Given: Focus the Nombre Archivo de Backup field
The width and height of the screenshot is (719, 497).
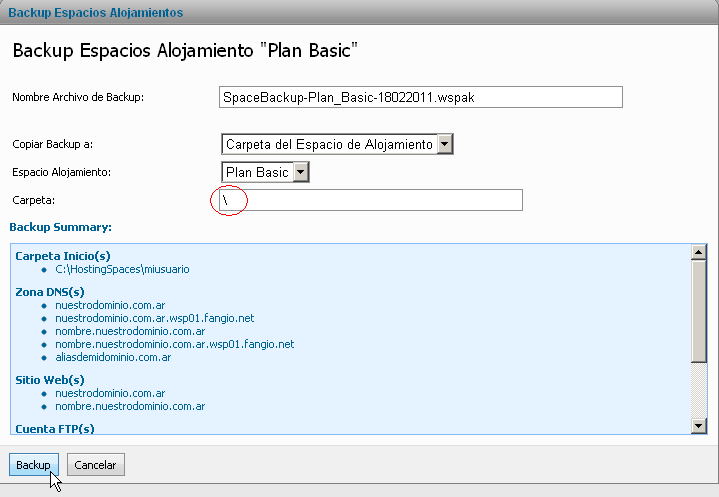Looking at the screenshot, I should coord(420,97).
